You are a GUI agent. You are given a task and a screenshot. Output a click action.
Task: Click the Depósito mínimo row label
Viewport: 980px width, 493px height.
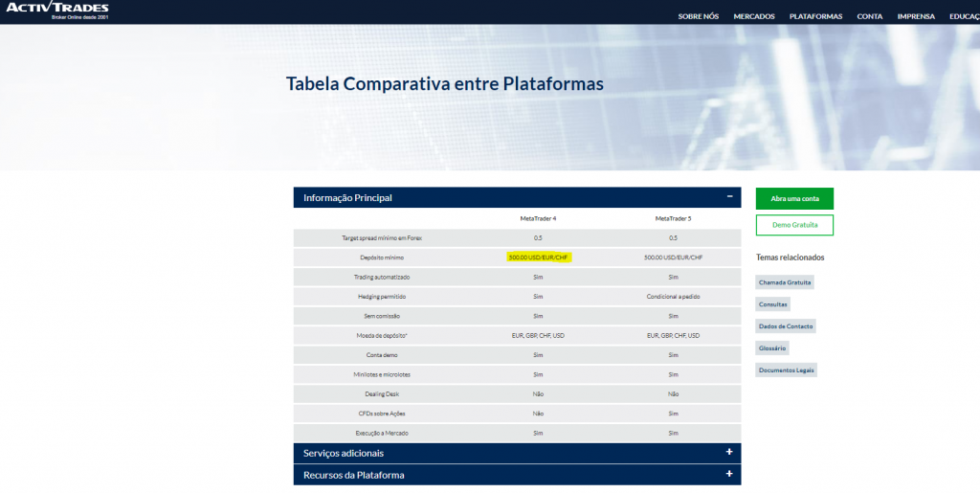[x=381, y=258]
